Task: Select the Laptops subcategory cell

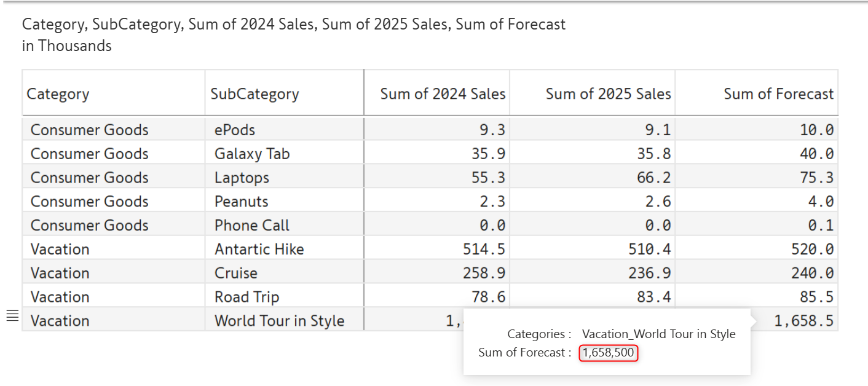Action: point(242,178)
